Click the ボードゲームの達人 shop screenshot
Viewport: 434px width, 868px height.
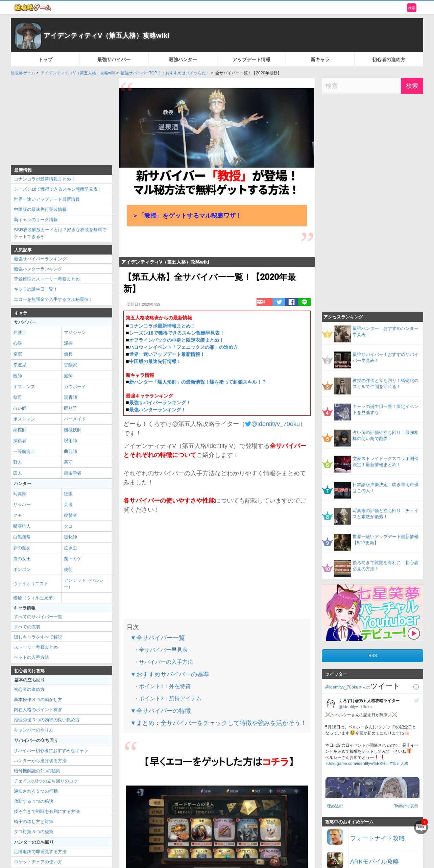point(217,826)
